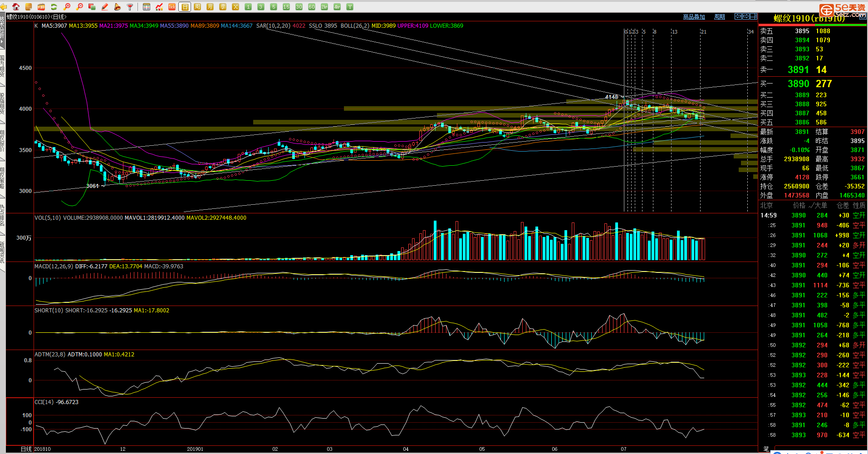Screen dimensions: 868x454
Task: Open the 期权报价 sidebar tab
Action: [x=2, y=141]
